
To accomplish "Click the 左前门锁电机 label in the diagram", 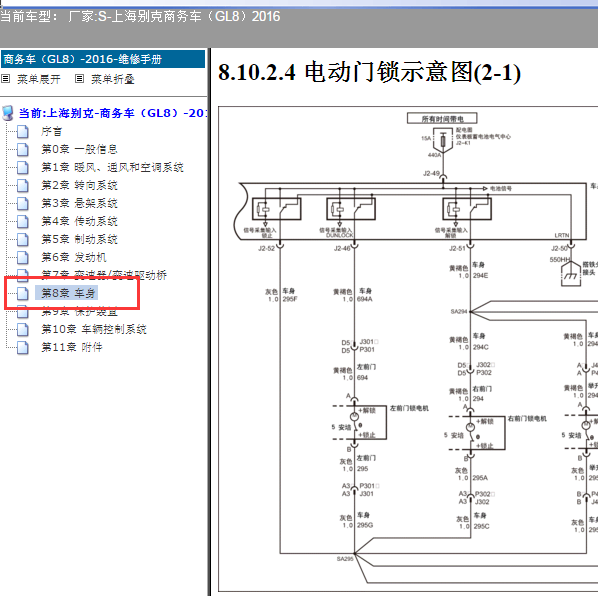I will pyautogui.click(x=409, y=408).
